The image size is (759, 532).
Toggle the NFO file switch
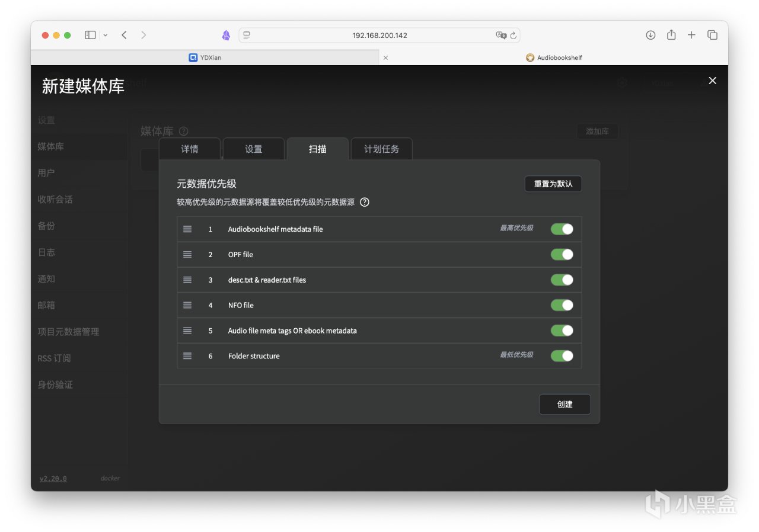(562, 305)
